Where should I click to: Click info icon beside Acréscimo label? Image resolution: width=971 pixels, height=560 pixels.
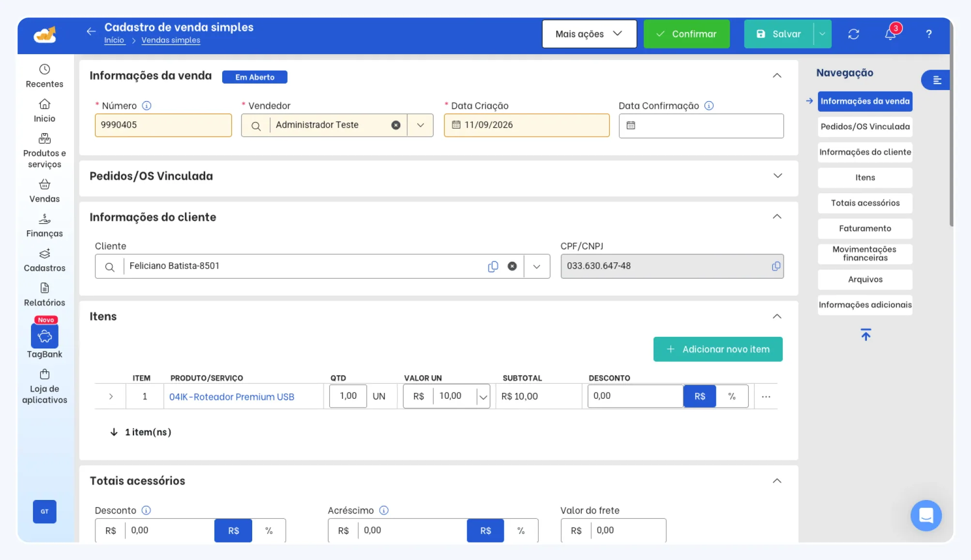[x=384, y=510]
